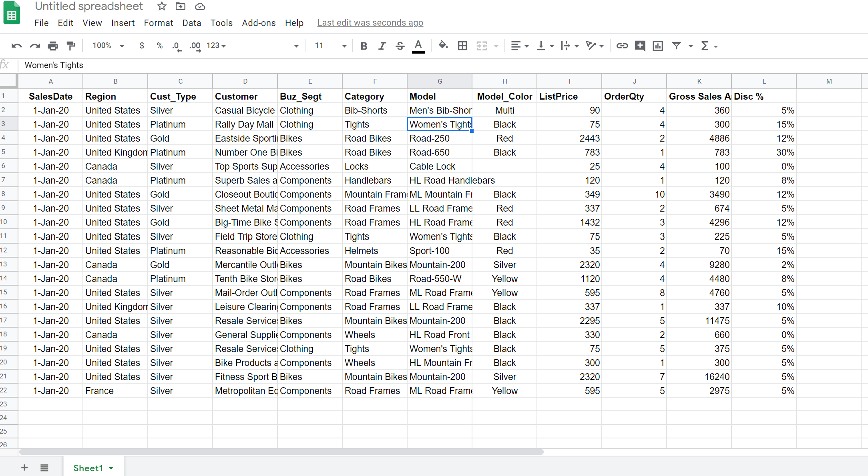Open the Add-ons menu
868x476 pixels.
pos(259,23)
